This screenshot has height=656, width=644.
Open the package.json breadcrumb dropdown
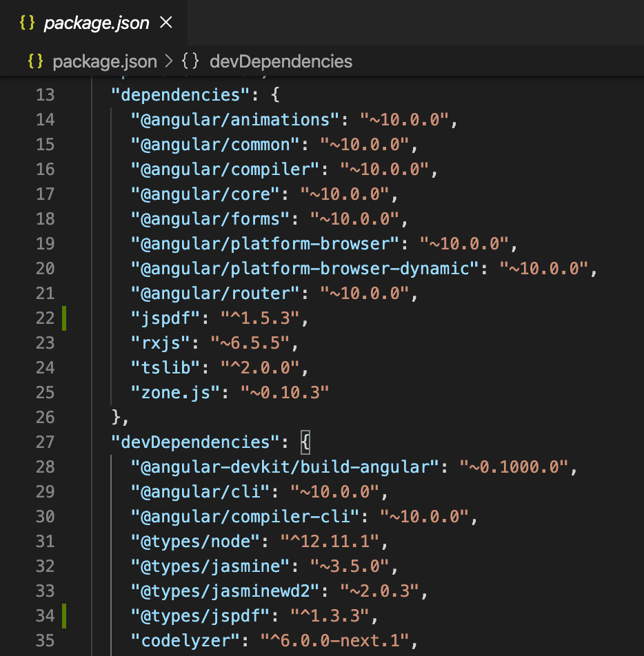[x=105, y=61]
